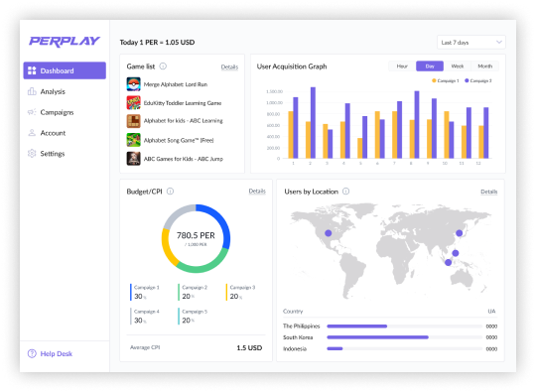The height and width of the screenshot is (392, 536).
Task: Open the Campaigns megaphone icon
Action: click(x=32, y=112)
